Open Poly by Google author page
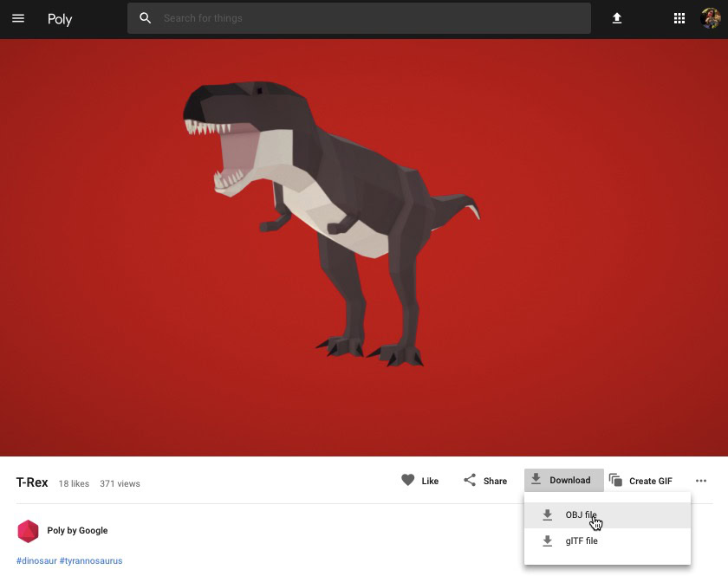Viewport: 728px width, 576px height. [x=77, y=530]
